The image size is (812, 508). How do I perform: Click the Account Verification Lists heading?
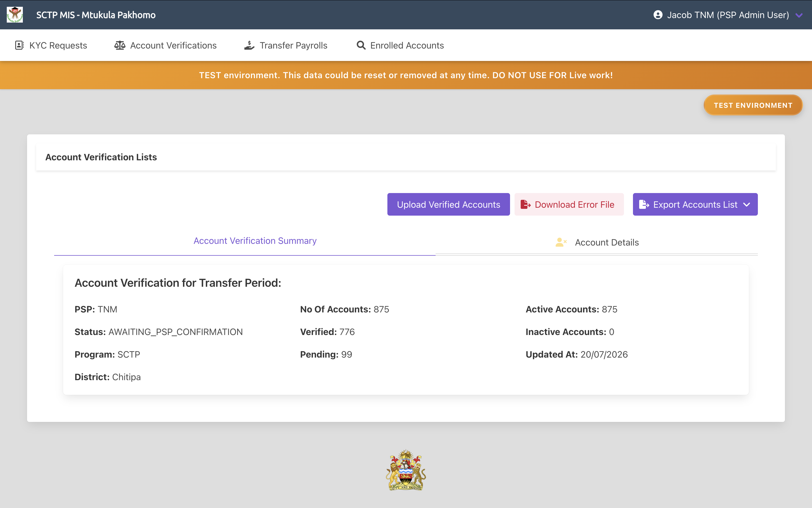coord(101,157)
